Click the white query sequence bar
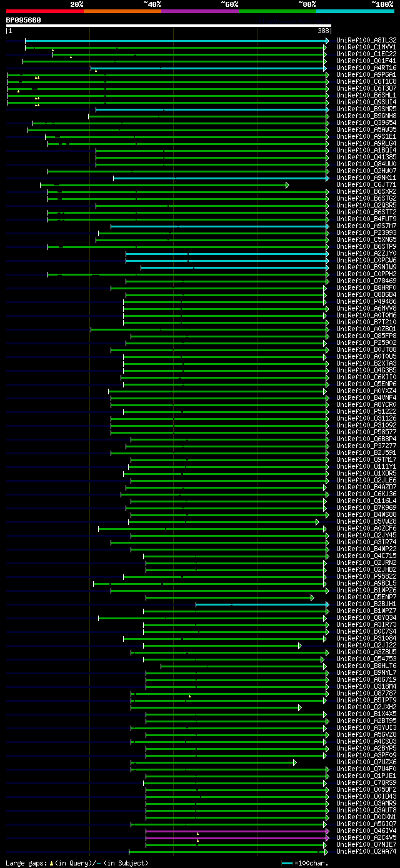 (x=168, y=26)
